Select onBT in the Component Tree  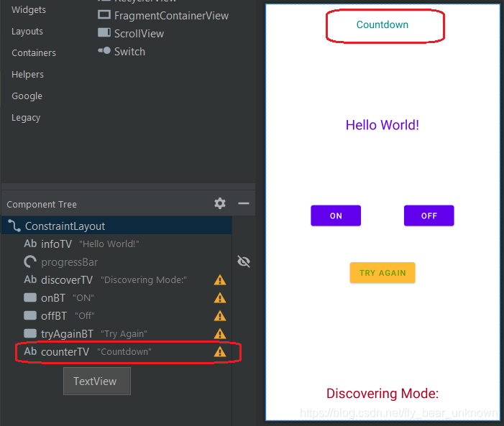coord(116,298)
